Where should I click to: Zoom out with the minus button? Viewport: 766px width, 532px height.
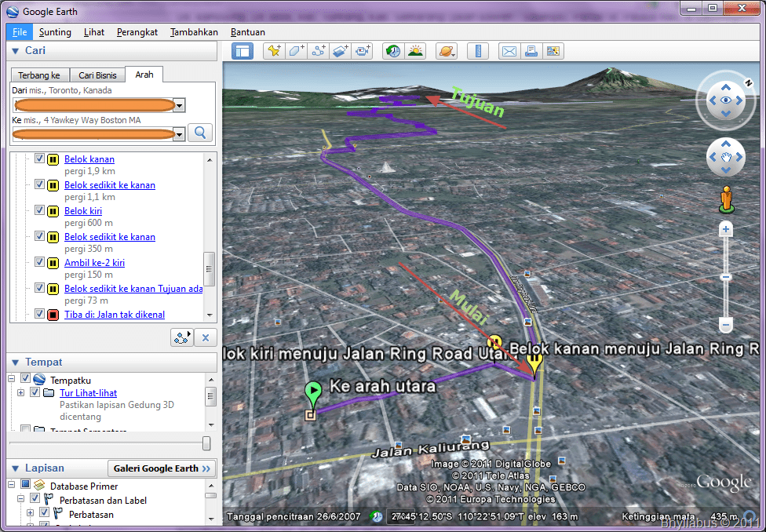click(x=726, y=324)
